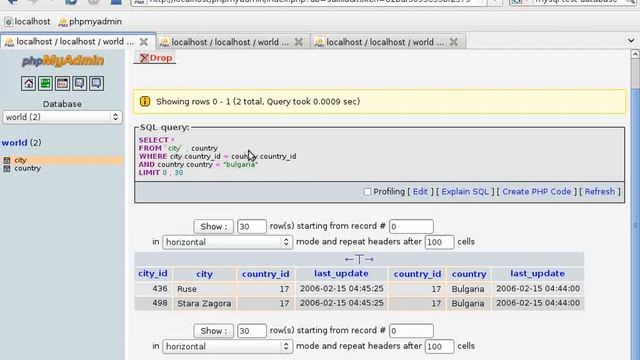Image resolution: width=640 pixels, height=360 pixels.
Task: Click the red Drop icon
Action: coord(144,58)
